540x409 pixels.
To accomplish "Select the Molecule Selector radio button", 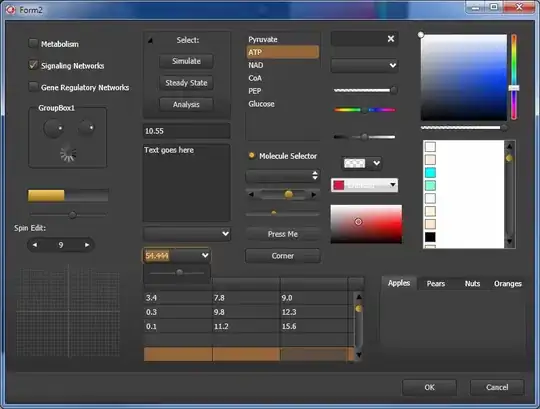I will [251, 155].
